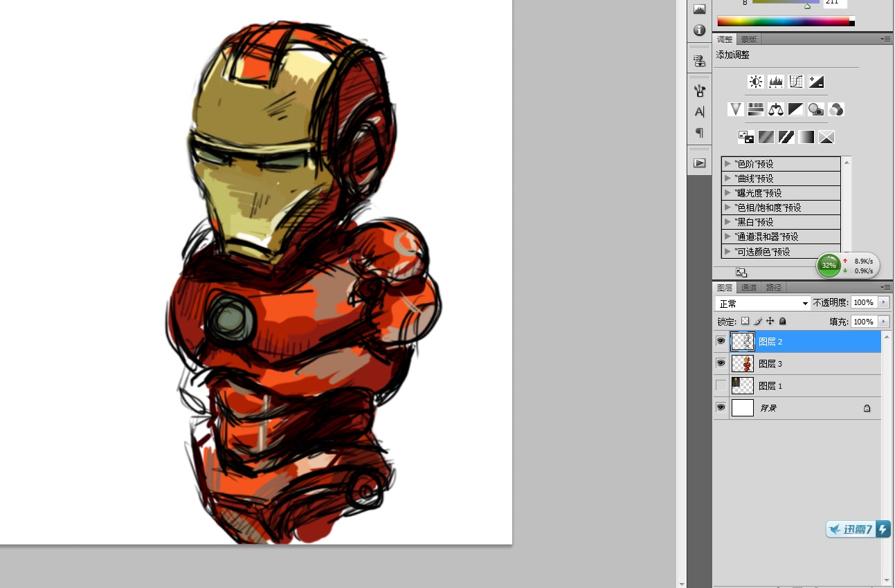Screen dimensions: 895x588
Task: Toggle lock image pixels brush icon
Action: 757,321
